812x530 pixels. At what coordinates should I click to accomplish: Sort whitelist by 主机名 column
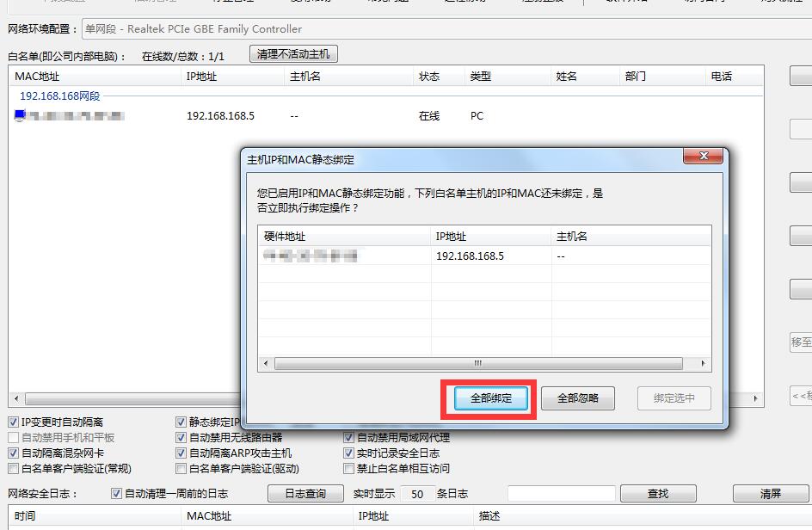(348, 77)
